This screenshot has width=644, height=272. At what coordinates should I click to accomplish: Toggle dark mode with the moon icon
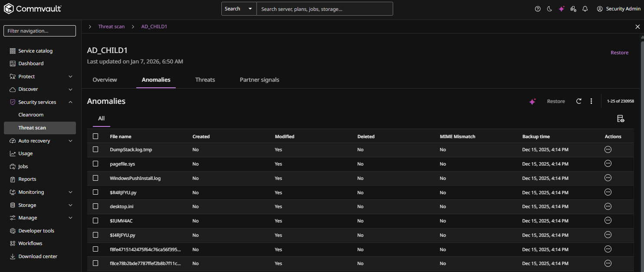[x=549, y=9]
